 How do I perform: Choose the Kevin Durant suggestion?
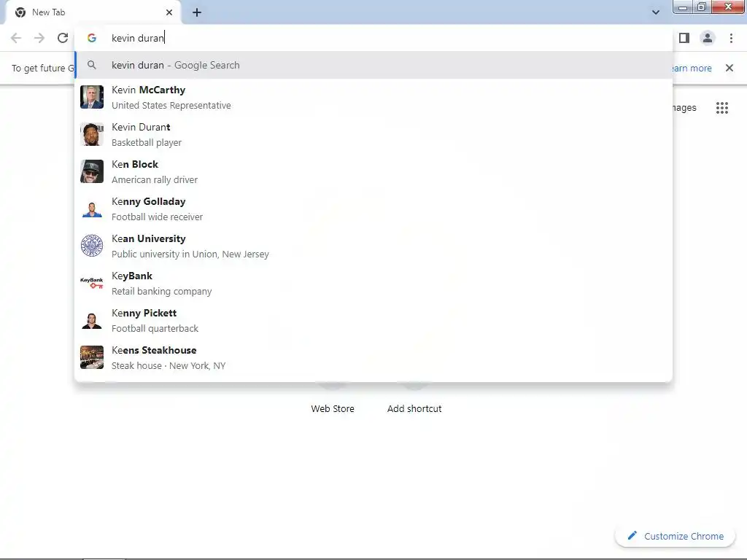tap(374, 134)
